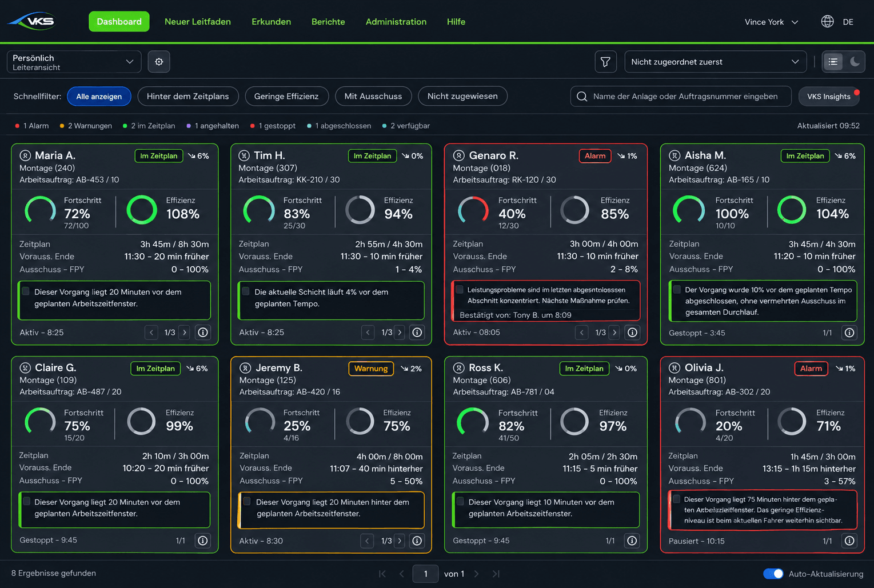Open the Berichte menu
874x588 pixels.
coord(328,22)
